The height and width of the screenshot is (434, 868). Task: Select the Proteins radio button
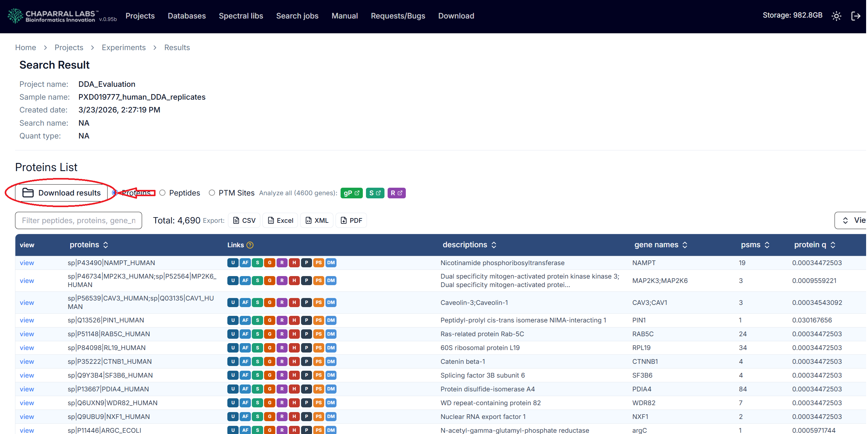coord(114,193)
